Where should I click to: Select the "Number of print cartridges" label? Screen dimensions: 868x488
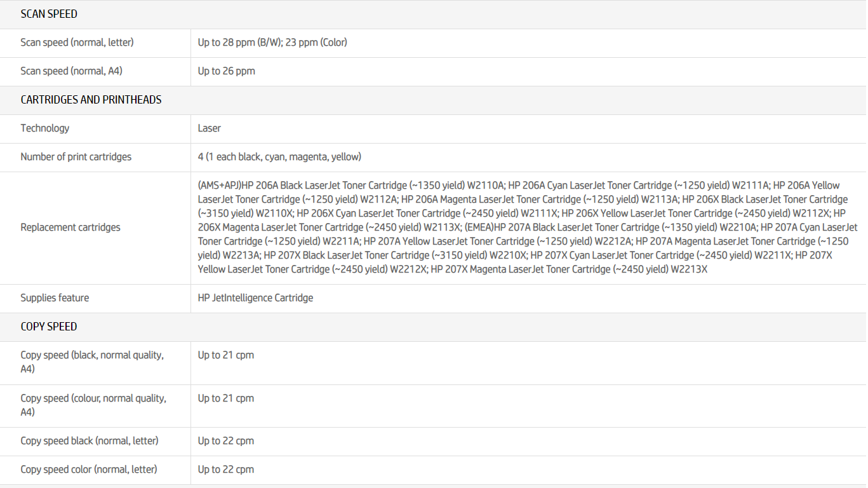pyautogui.click(x=76, y=157)
